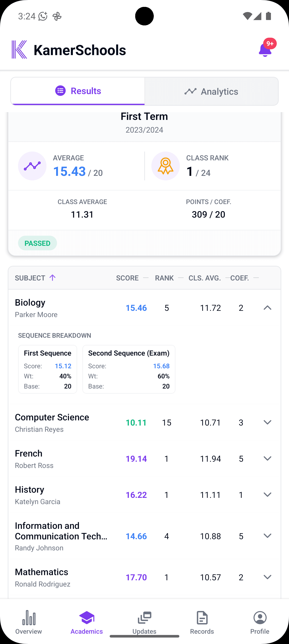Open the Updates stacked cards icon
This screenshot has width=289, height=644.
tap(144, 618)
